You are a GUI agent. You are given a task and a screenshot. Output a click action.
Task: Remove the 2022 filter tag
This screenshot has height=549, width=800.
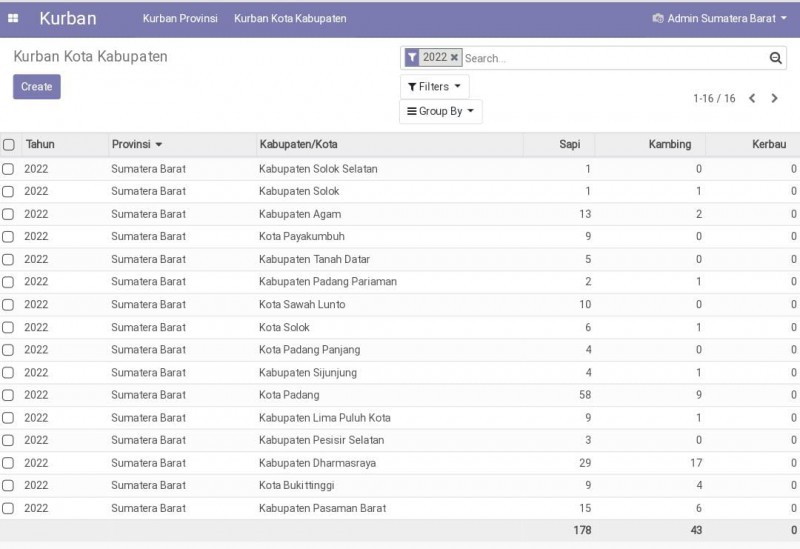tap(454, 58)
